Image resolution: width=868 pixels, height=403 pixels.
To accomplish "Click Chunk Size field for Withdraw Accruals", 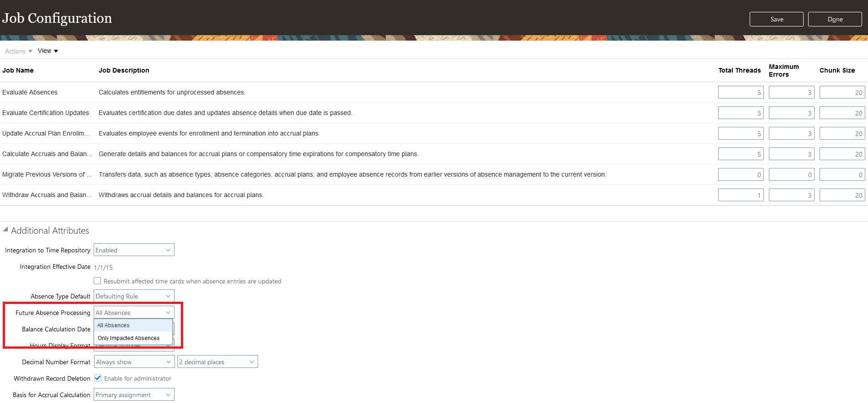I will click(x=842, y=195).
